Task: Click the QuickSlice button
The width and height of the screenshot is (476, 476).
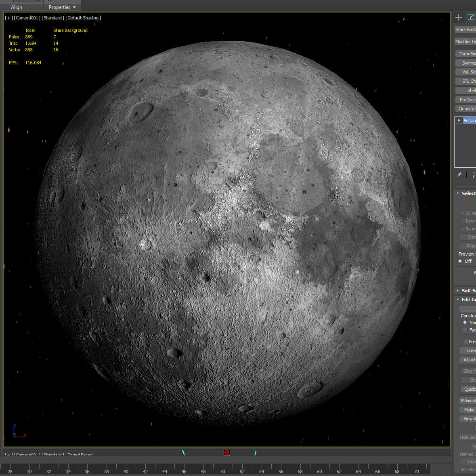Action: tap(470, 389)
